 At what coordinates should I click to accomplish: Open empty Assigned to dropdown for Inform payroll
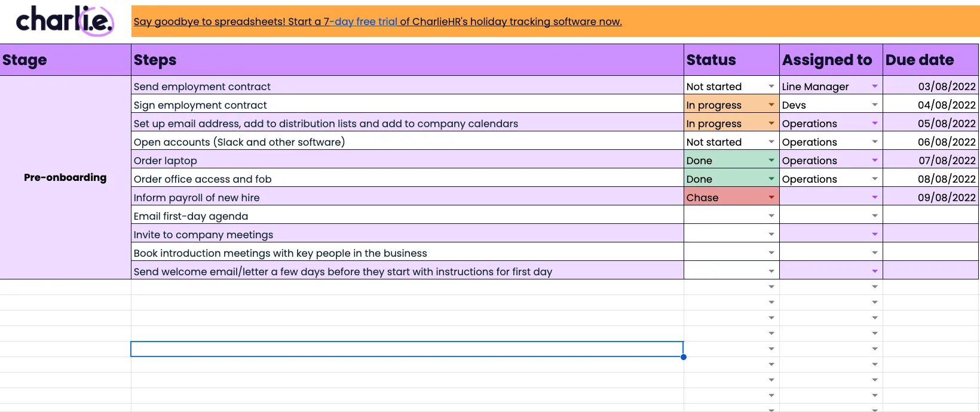click(874, 198)
